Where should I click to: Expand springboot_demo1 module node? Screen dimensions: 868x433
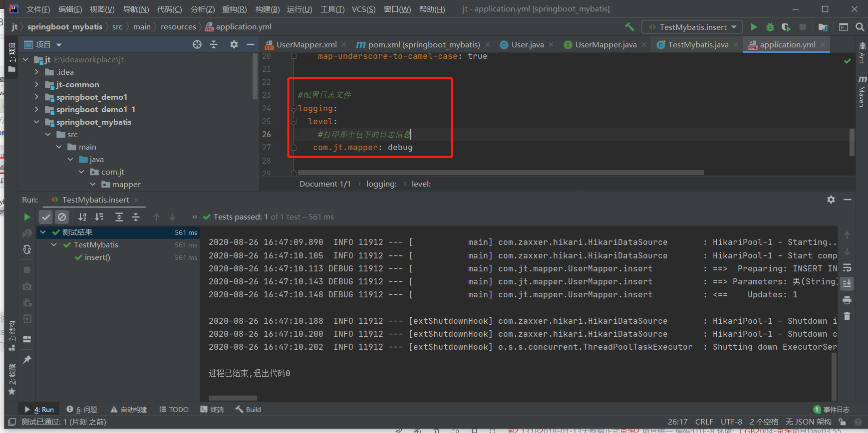coord(36,97)
